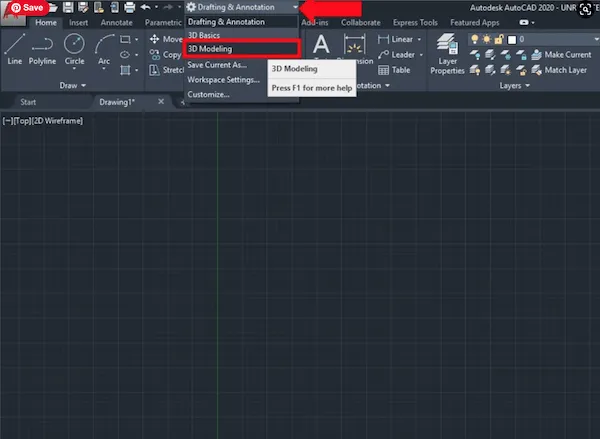The width and height of the screenshot is (600, 439).
Task: Toggle the layer lock padlock icon
Action: pyautogui.click(x=501, y=38)
